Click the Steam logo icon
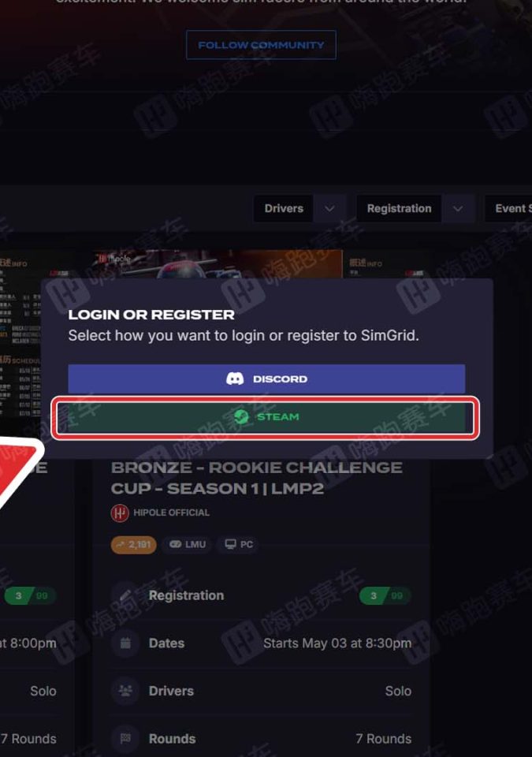Screen dimensions: 532x757 click(241, 416)
